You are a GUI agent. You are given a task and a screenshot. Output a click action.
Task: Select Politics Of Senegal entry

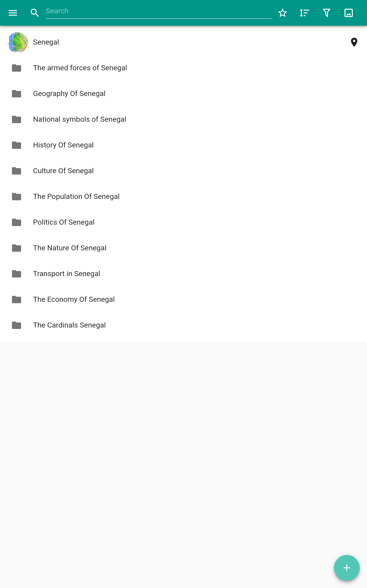[x=64, y=222]
